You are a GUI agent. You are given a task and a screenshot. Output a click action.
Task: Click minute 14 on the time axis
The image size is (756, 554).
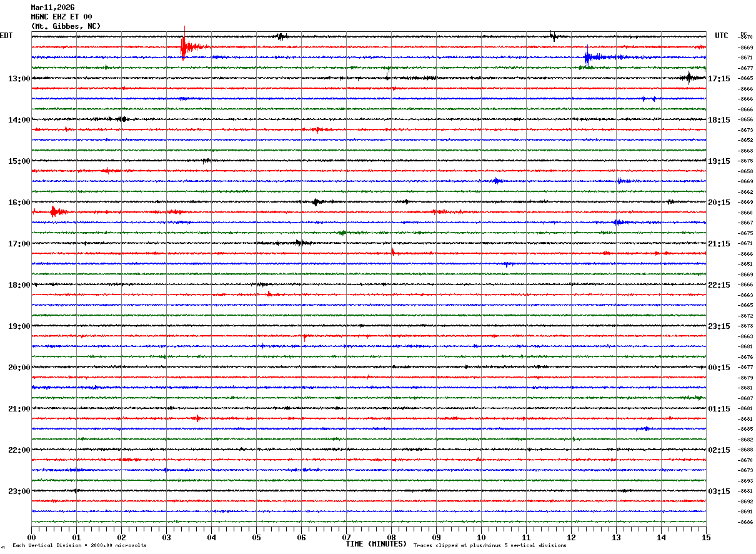click(661, 538)
